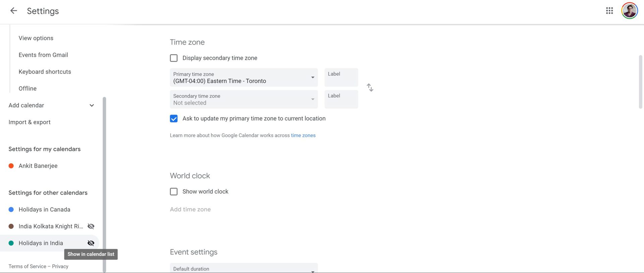Tick the Show world clock checkbox
644x273 pixels.
pos(174,192)
